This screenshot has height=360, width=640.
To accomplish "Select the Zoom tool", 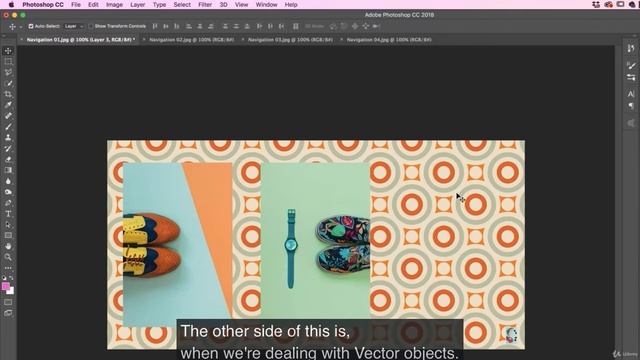I will click(x=8, y=257).
